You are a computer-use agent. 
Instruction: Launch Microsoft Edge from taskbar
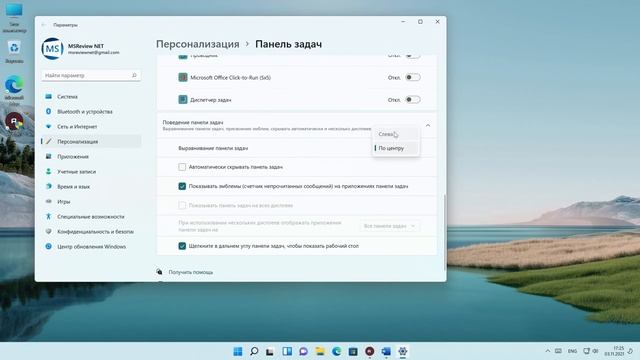336,351
